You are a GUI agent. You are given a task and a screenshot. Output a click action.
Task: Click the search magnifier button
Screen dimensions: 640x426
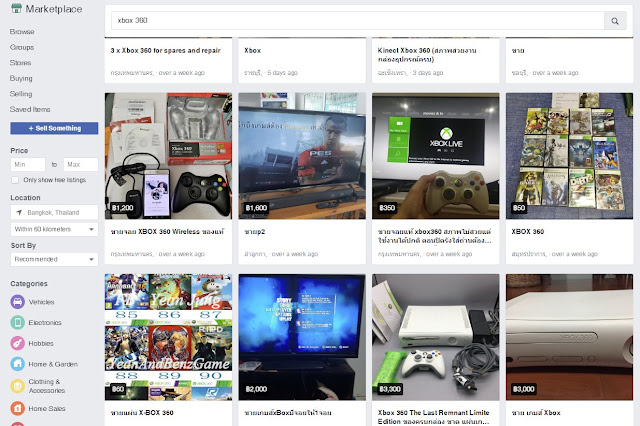(x=615, y=21)
